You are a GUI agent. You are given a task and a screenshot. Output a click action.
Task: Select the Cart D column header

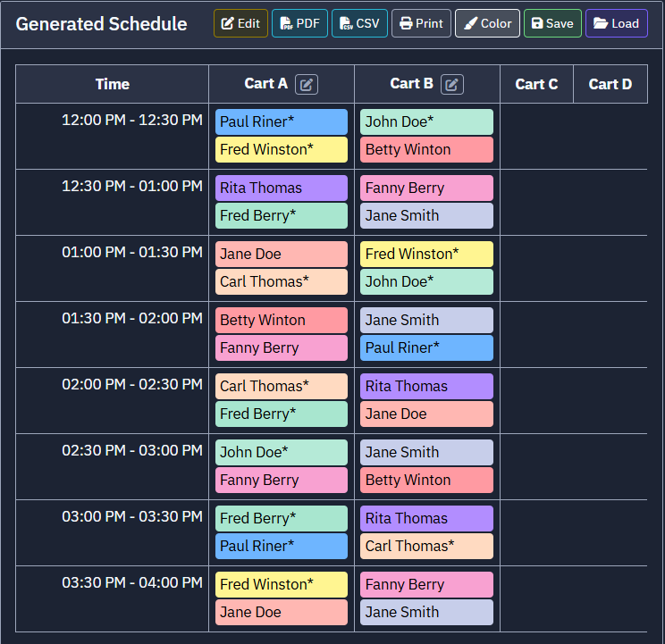[x=610, y=84]
